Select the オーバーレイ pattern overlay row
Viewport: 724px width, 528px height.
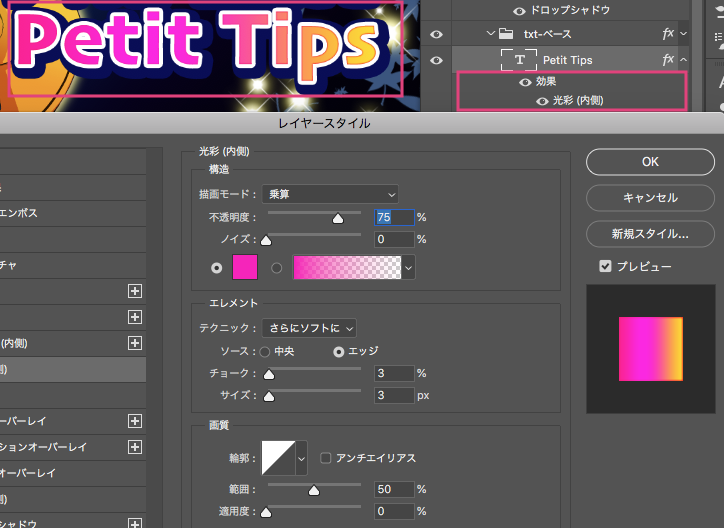[73, 473]
